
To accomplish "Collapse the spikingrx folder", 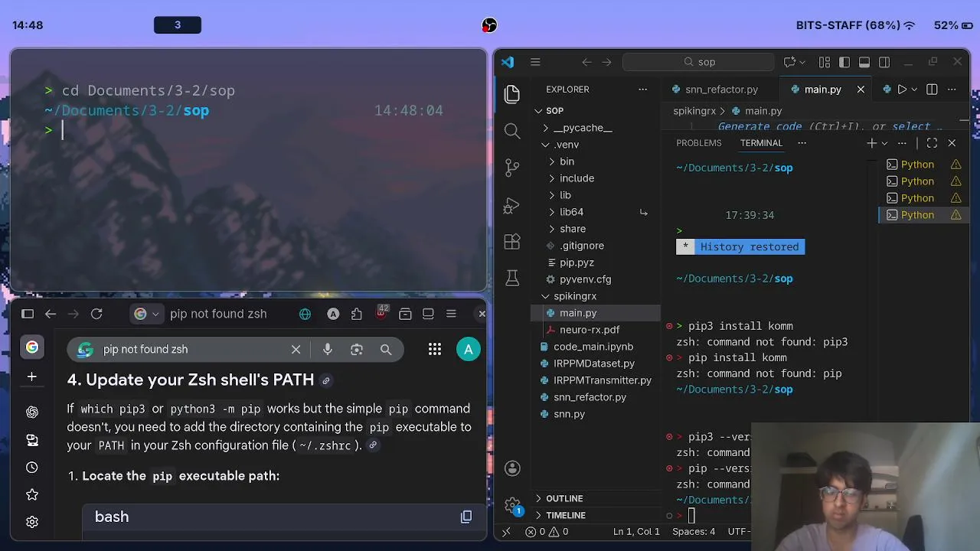I will click(x=574, y=296).
